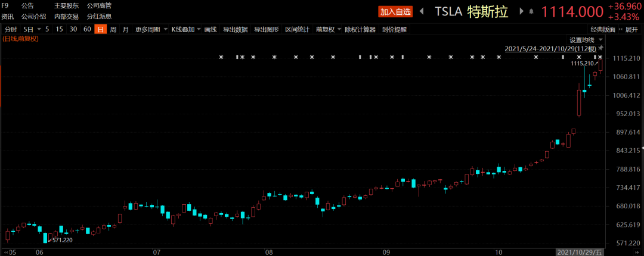Screen dimensions: 644x256
Task: Click 导出数据 export data
Action: tap(236, 30)
